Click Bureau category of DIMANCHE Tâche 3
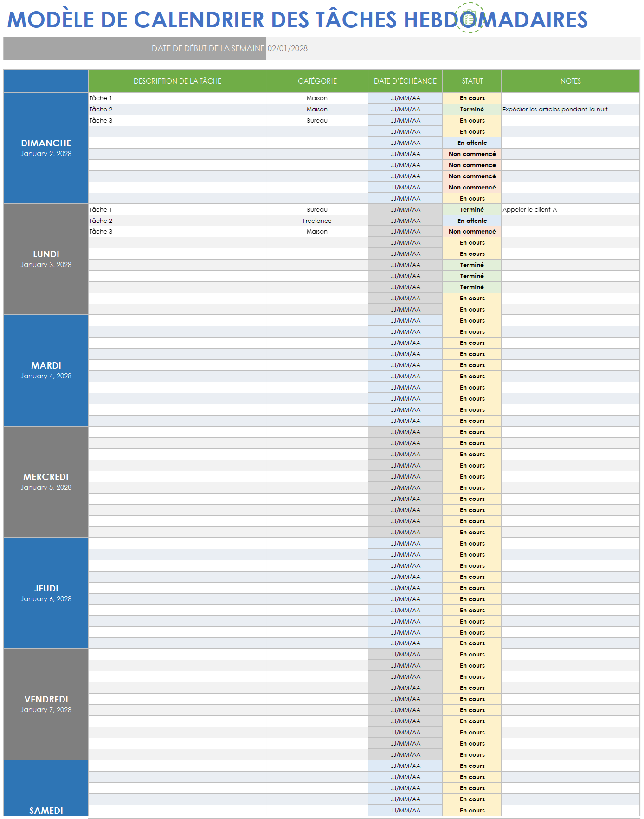This screenshot has width=644, height=819. point(317,120)
